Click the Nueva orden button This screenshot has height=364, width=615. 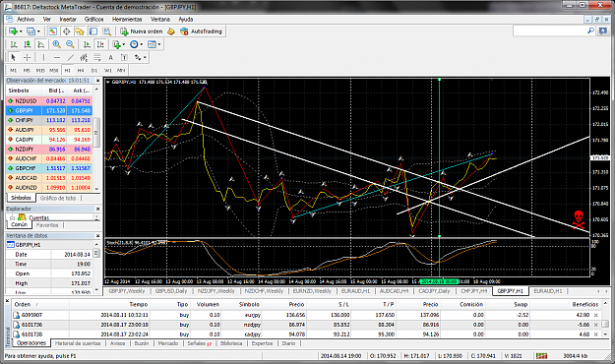142,31
